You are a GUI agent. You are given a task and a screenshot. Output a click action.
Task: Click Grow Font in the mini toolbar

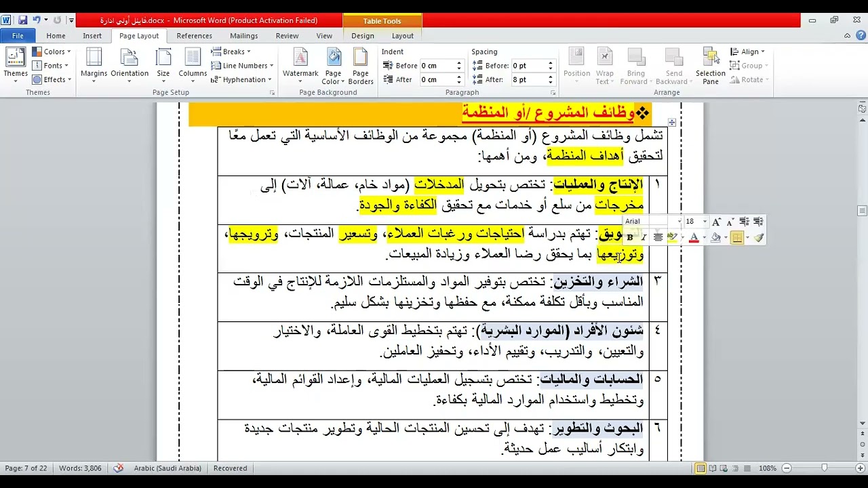[x=716, y=222]
